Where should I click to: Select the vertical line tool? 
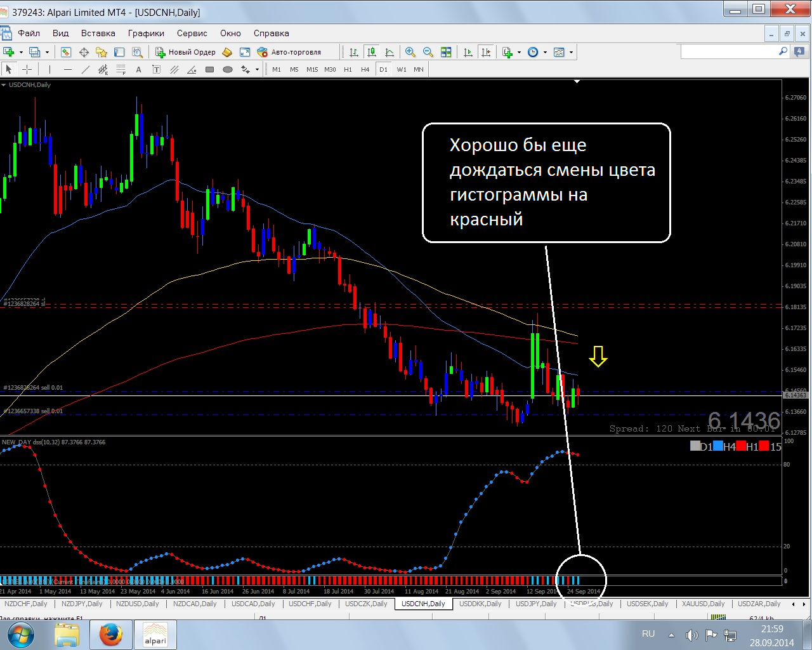coord(49,69)
